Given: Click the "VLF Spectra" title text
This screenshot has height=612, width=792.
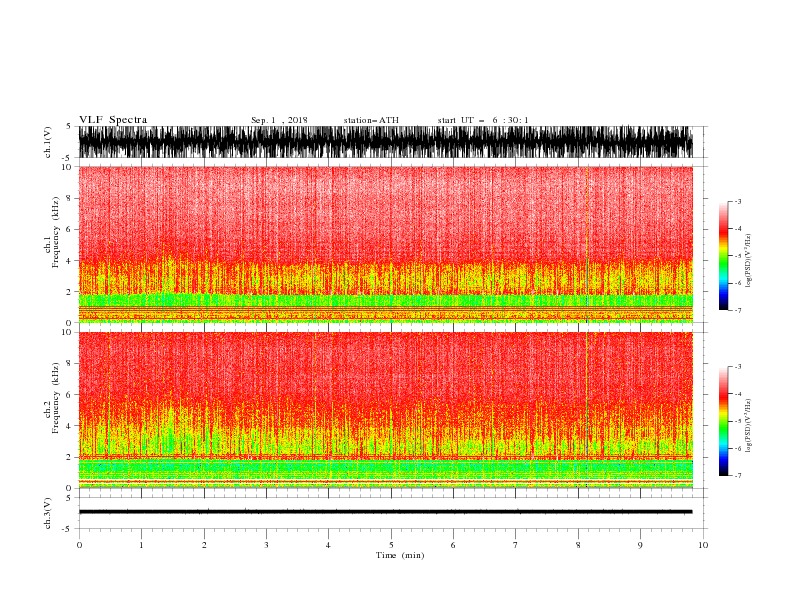Looking at the screenshot, I should (113, 120).
